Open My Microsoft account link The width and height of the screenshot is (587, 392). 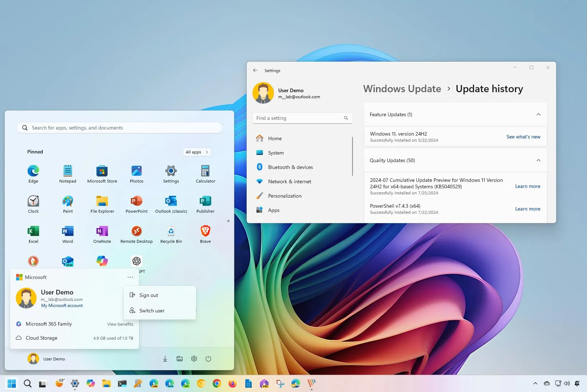62,306
